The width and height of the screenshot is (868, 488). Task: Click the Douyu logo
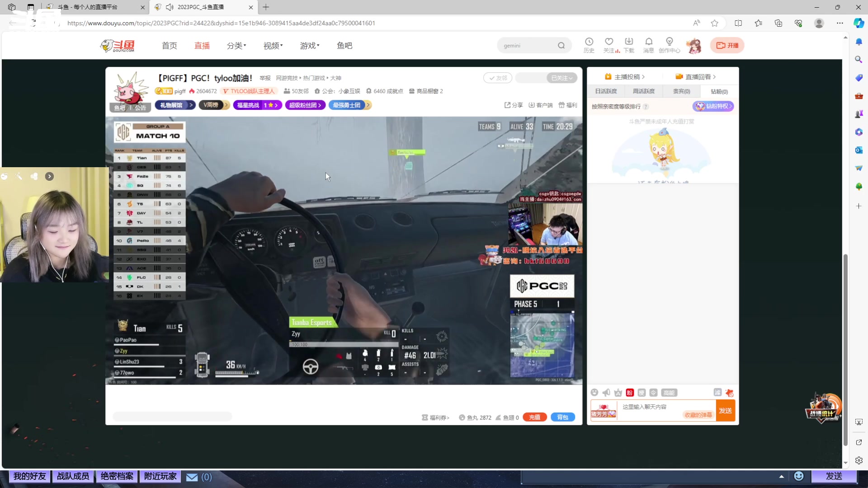click(x=118, y=46)
